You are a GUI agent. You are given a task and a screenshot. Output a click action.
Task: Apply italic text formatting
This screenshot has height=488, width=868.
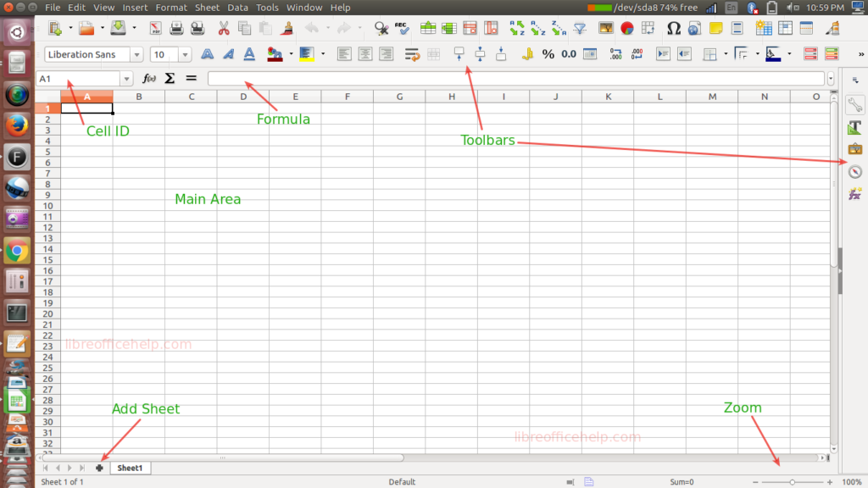point(228,53)
